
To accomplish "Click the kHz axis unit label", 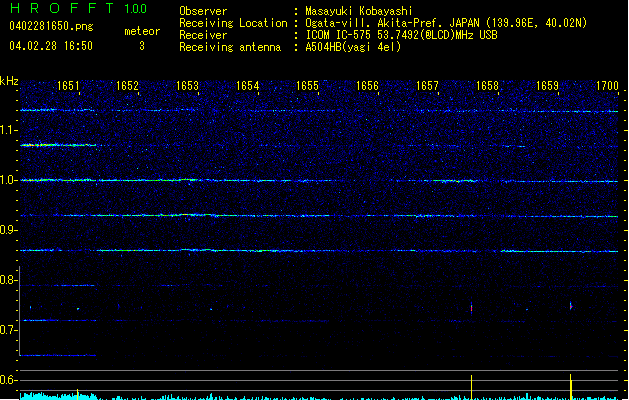I will (x=10, y=80).
